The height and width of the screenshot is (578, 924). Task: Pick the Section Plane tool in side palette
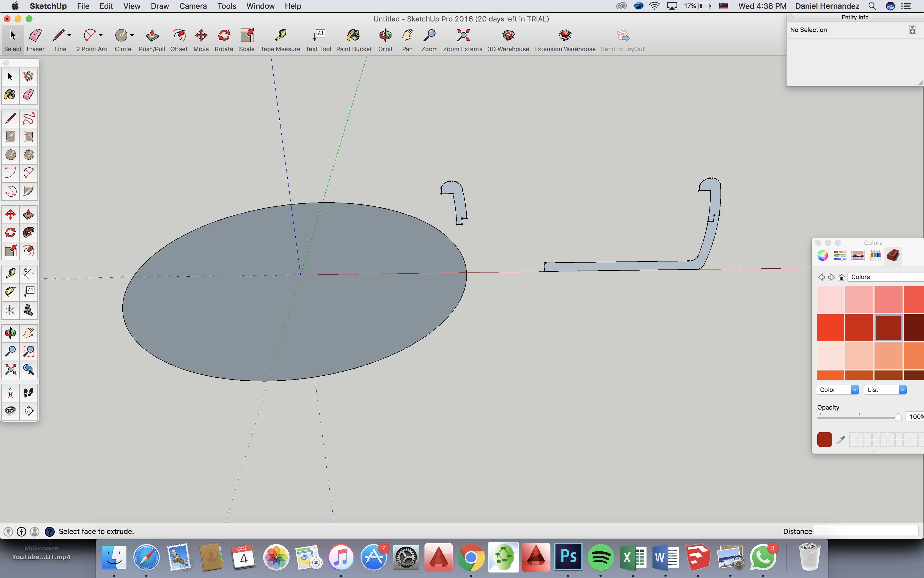point(29,411)
